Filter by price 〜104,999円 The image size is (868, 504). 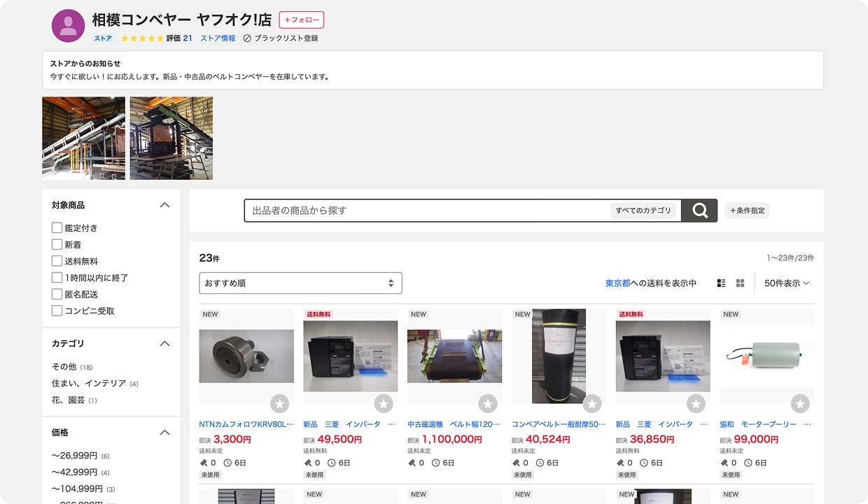coord(77,489)
